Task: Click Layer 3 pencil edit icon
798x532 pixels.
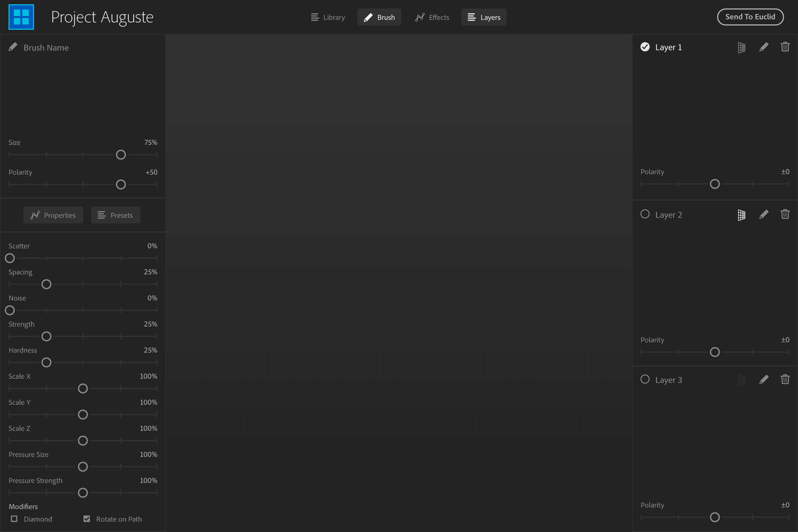Action: 763,380
